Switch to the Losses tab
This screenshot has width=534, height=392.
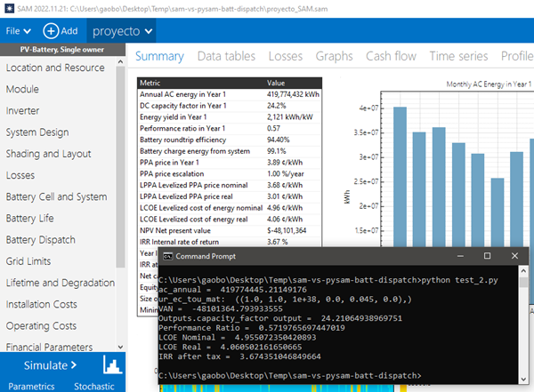[x=287, y=56]
